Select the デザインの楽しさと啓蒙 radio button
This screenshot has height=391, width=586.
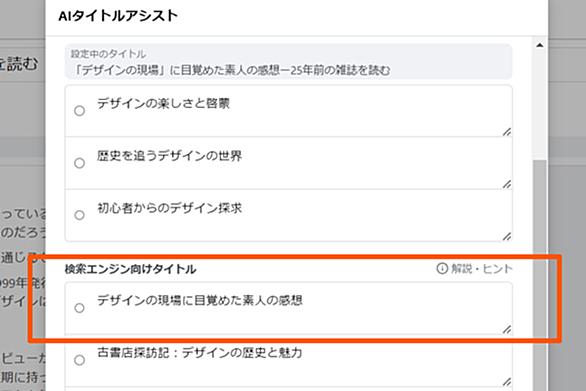[79, 111]
